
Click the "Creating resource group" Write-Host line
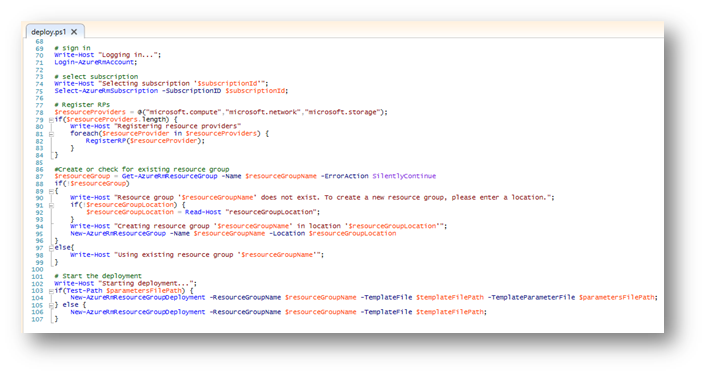[258, 226]
